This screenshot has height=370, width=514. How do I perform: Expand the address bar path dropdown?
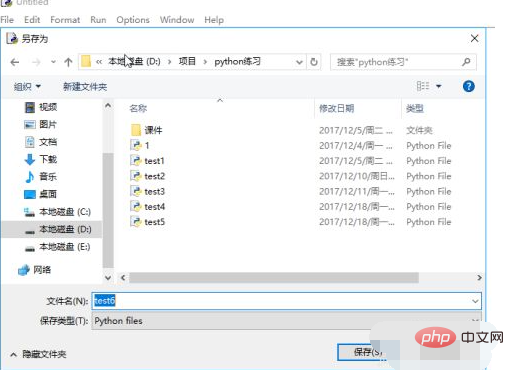(x=299, y=62)
